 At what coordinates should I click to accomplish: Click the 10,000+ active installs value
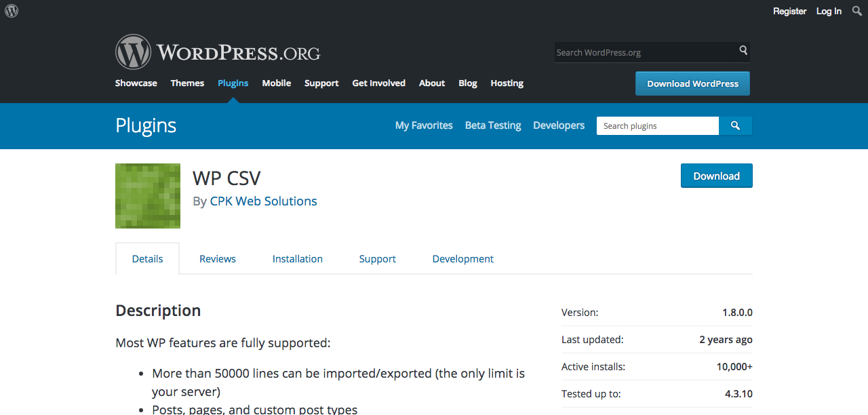pyautogui.click(x=734, y=367)
